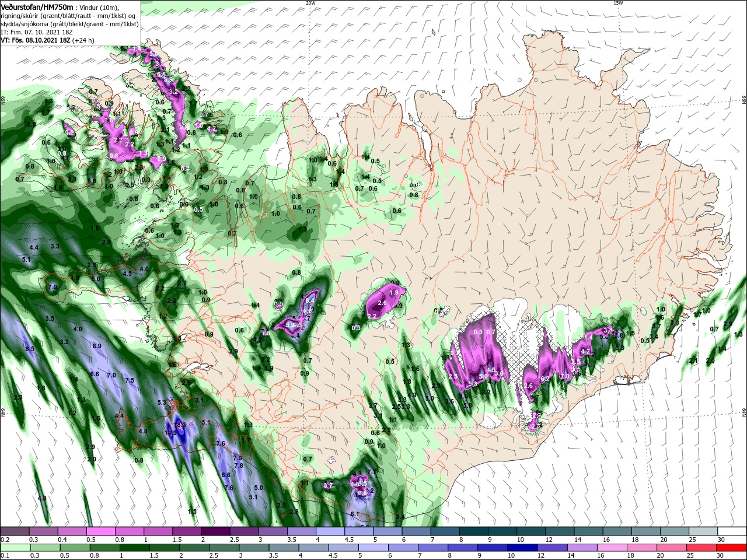The width and height of the screenshot is (747, 560).
Task: Click the '20W' longitude label
Action: pos(310,3)
